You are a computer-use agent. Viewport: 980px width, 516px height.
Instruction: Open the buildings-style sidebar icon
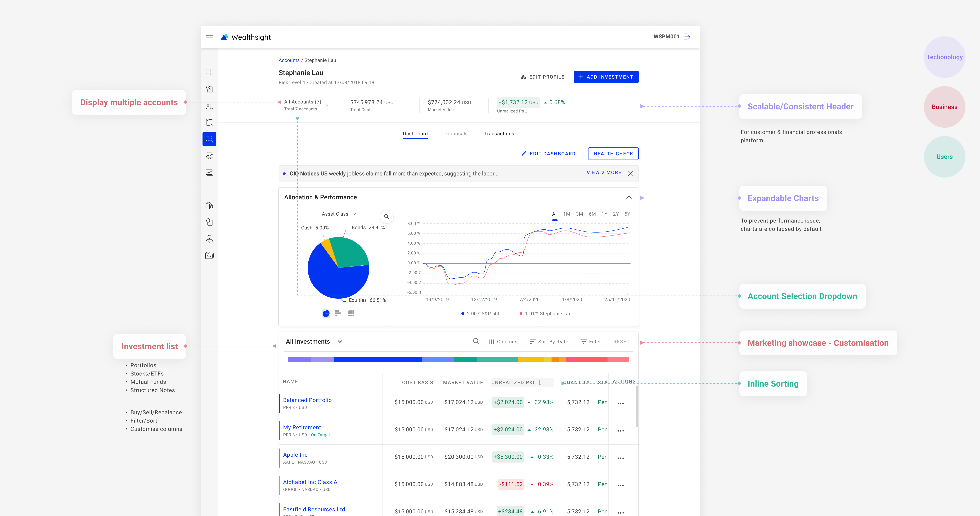[x=209, y=206]
